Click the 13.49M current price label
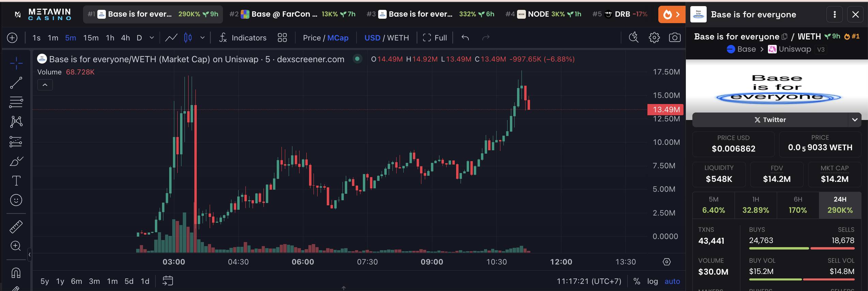The image size is (868, 291). point(666,109)
